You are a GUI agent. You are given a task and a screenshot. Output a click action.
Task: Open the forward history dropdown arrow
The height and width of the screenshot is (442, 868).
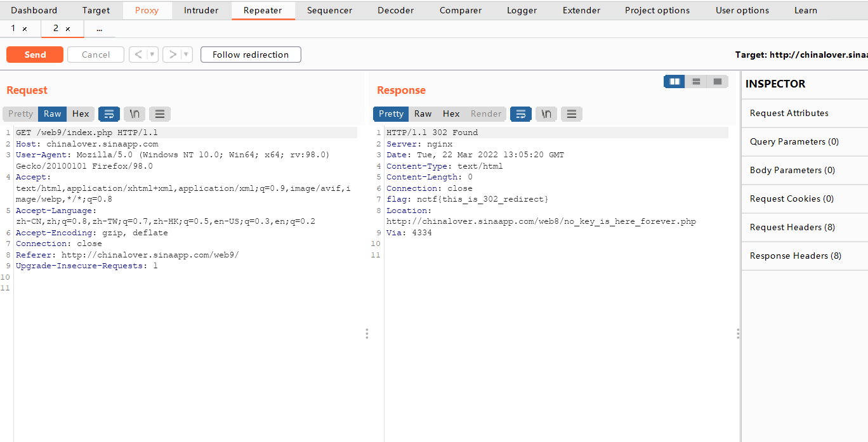pos(187,55)
